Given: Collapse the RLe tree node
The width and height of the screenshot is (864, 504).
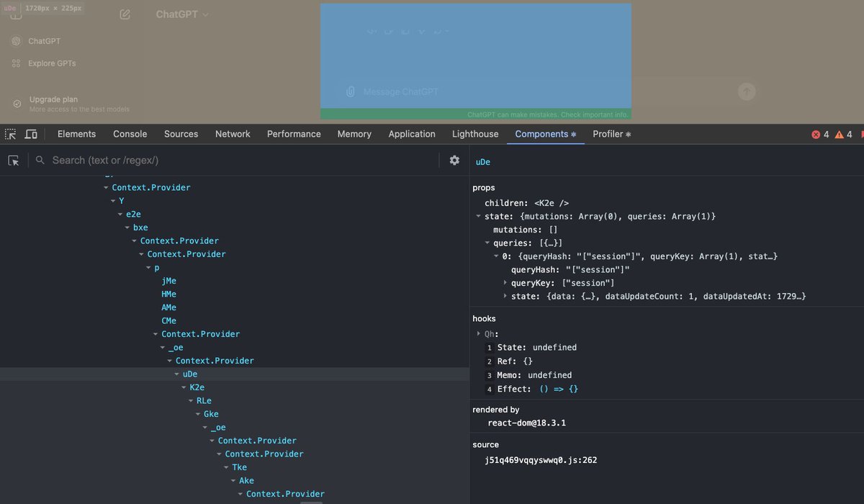Looking at the screenshot, I should 192,401.
